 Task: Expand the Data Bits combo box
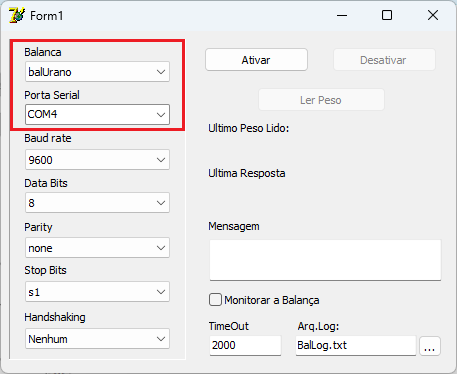tap(97, 203)
